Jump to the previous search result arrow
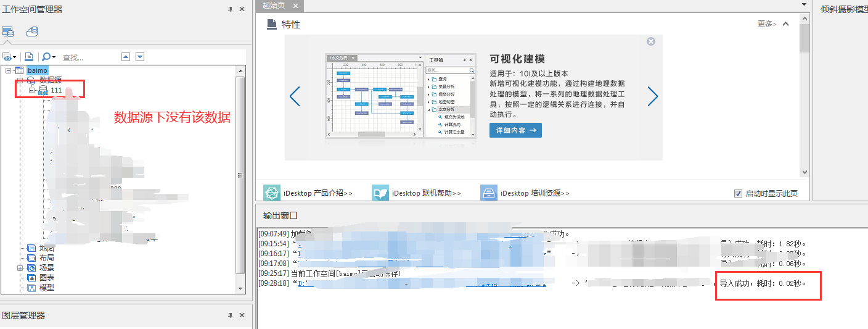 [126, 57]
